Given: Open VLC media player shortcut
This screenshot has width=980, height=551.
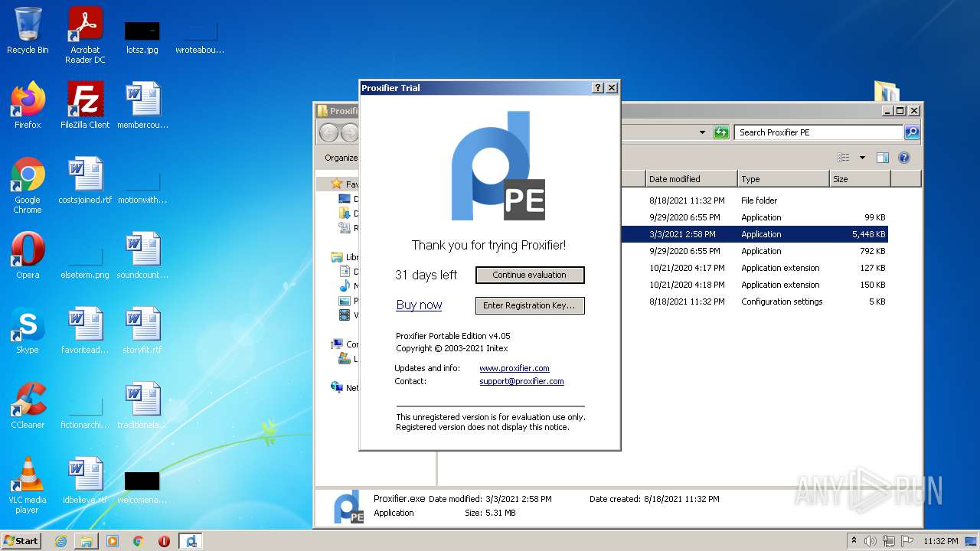Looking at the screenshot, I should coord(28,485).
